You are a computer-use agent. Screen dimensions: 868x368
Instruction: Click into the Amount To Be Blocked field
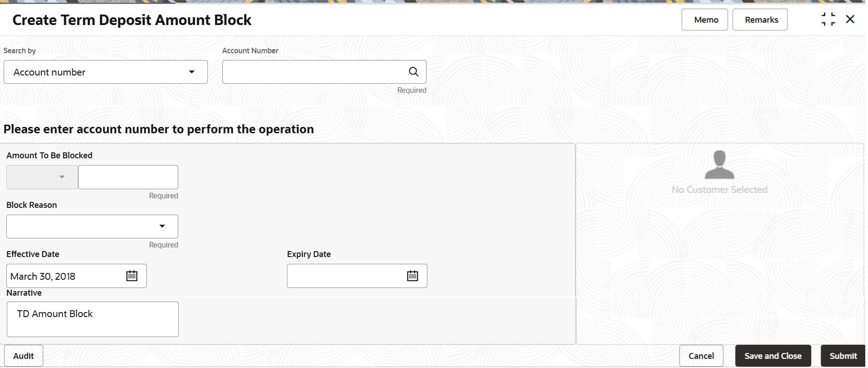[128, 177]
